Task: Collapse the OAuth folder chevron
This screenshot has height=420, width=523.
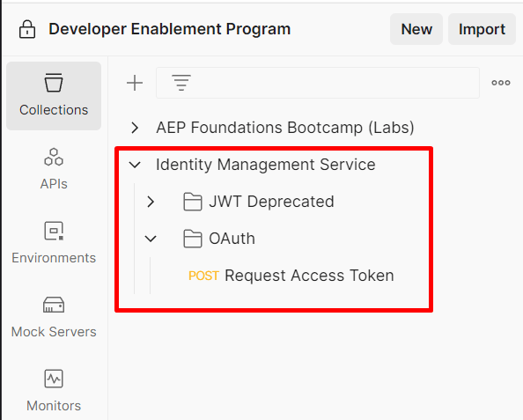Action: click(x=151, y=239)
